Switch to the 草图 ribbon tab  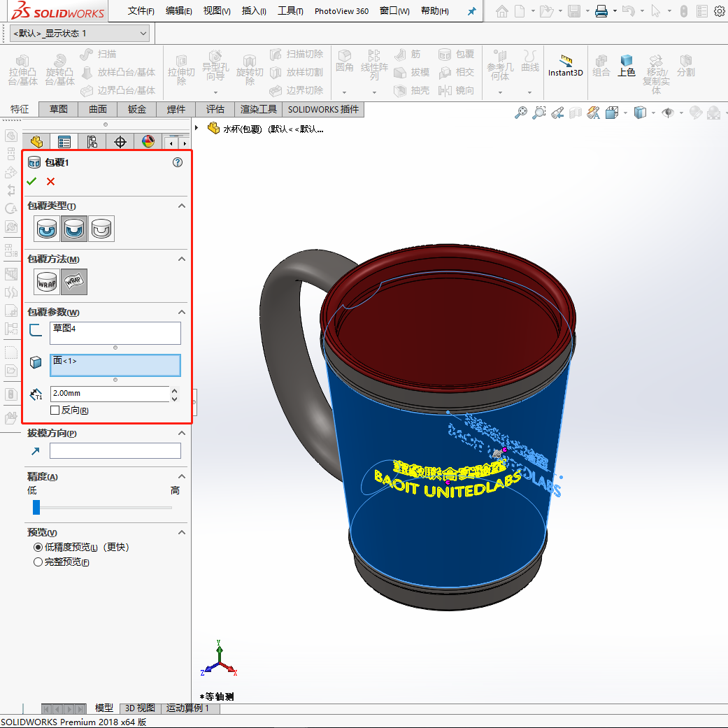tap(59, 109)
